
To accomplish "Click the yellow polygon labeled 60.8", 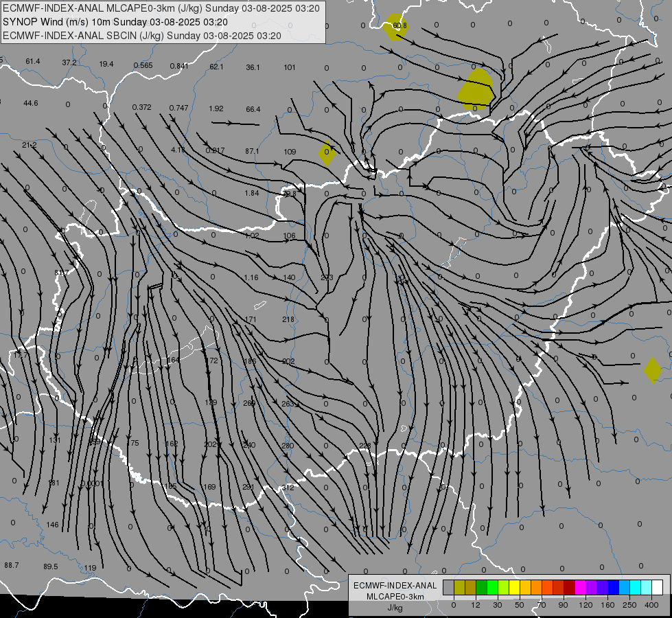I will coord(395,27).
